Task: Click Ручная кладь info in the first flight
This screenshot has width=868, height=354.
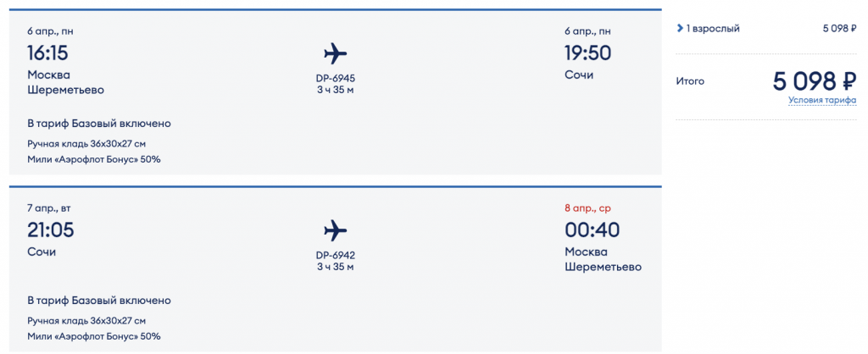Action: point(86,143)
